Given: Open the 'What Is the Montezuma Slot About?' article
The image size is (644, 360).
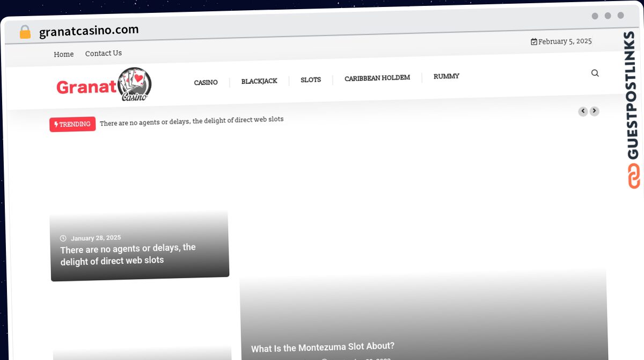Looking at the screenshot, I should (323, 347).
